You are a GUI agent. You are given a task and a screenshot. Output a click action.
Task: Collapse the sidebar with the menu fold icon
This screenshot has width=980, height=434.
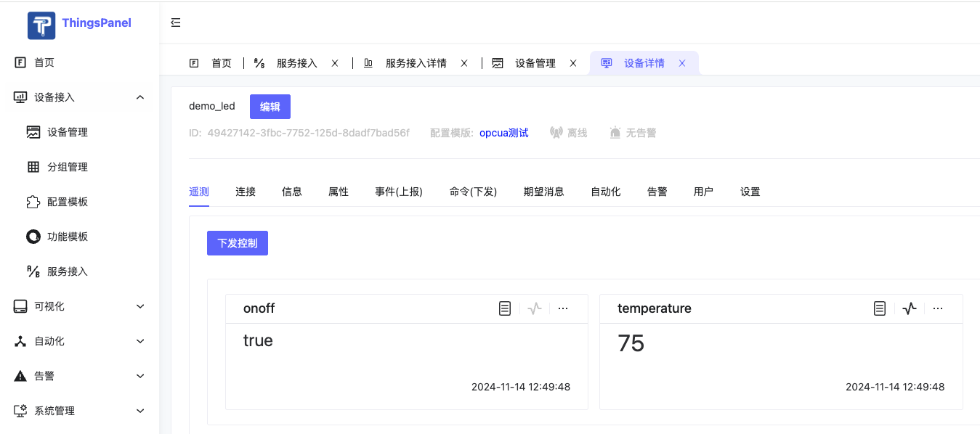coord(175,22)
